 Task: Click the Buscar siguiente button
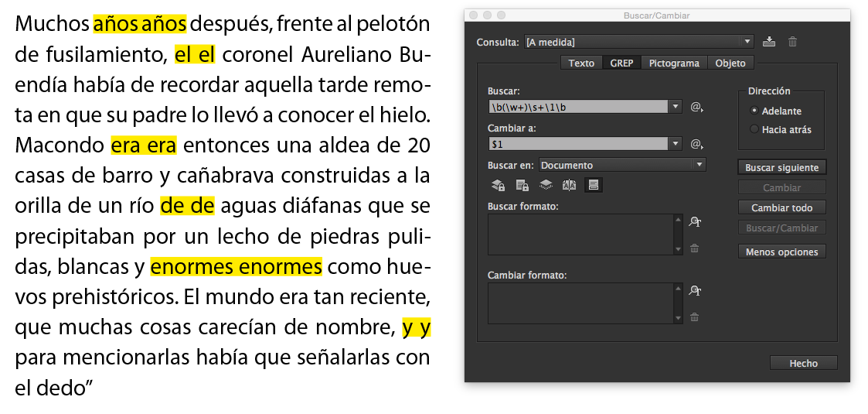click(x=781, y=167)
